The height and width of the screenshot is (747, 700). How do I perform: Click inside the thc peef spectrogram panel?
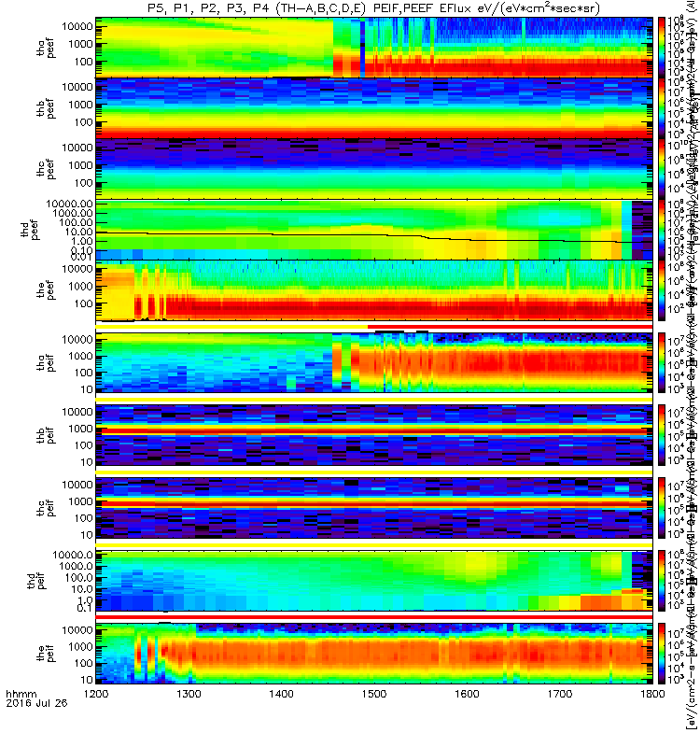point(374,169)
